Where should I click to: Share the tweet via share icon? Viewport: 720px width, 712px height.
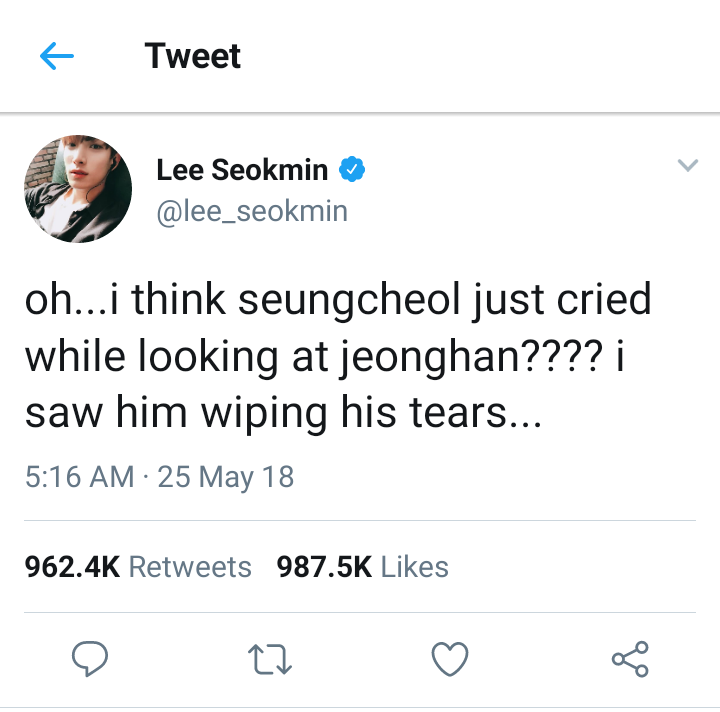pyautogui.click(x=630, y=659)
